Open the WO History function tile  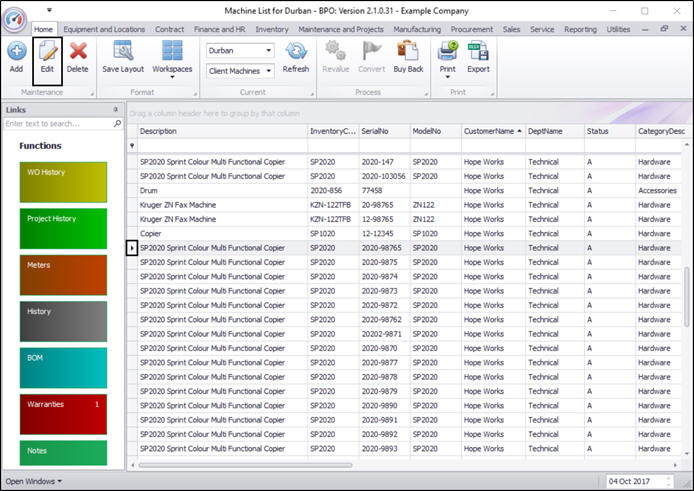(x=62, y=181)
